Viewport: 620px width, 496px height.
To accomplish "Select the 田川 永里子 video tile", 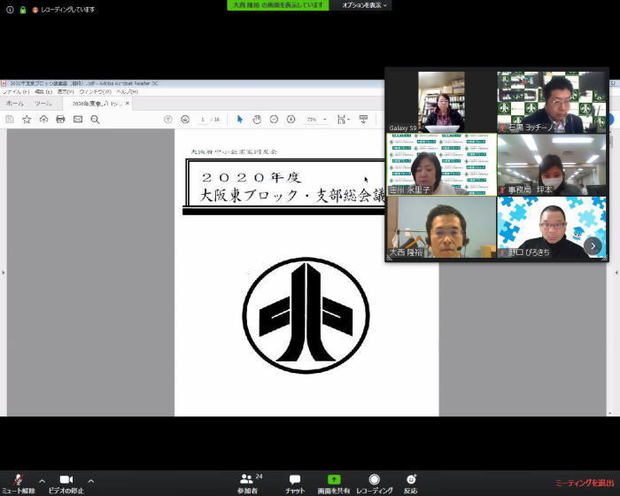I will (441, 165).
